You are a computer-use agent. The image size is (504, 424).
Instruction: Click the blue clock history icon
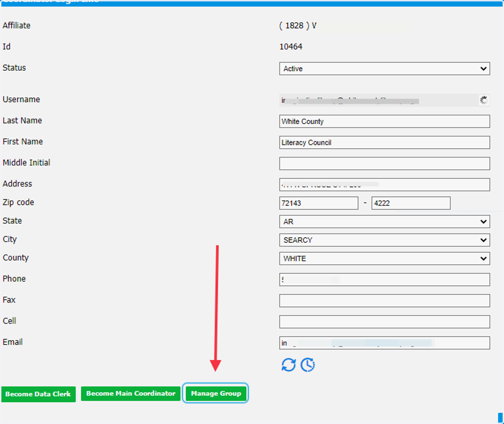(308, 364)
